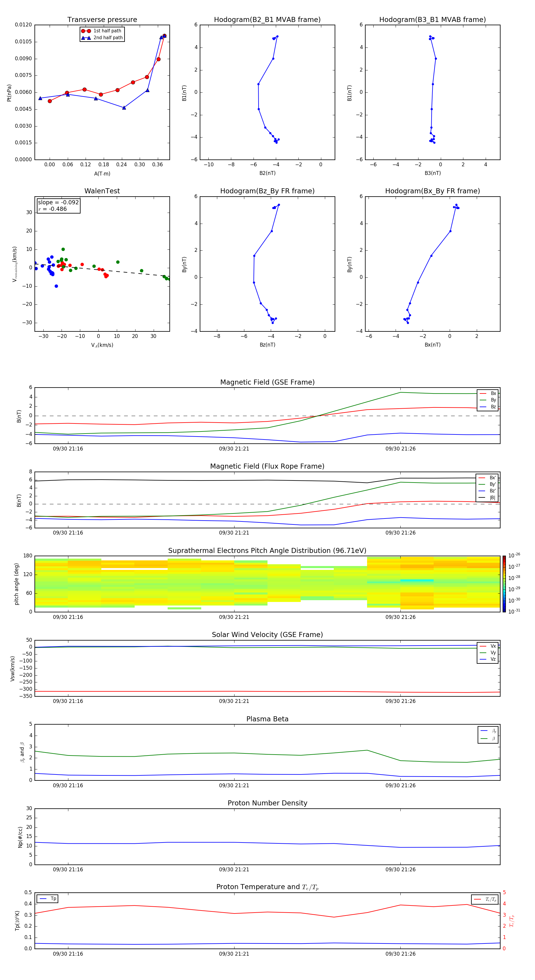Click '09/30 21:26' tick under Proton Temperature plot
Image resolution: width=535 pixels, height=980 pixels.
point(400,954)
